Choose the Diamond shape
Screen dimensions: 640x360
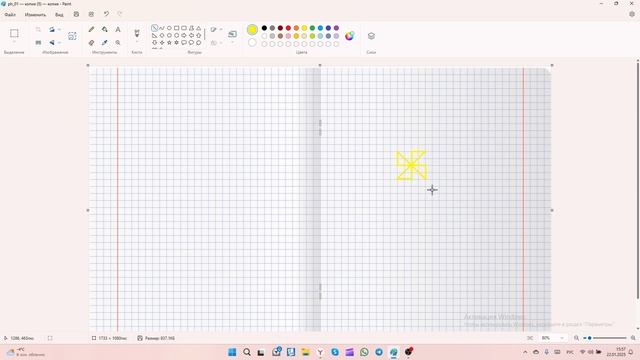(162, 36)
